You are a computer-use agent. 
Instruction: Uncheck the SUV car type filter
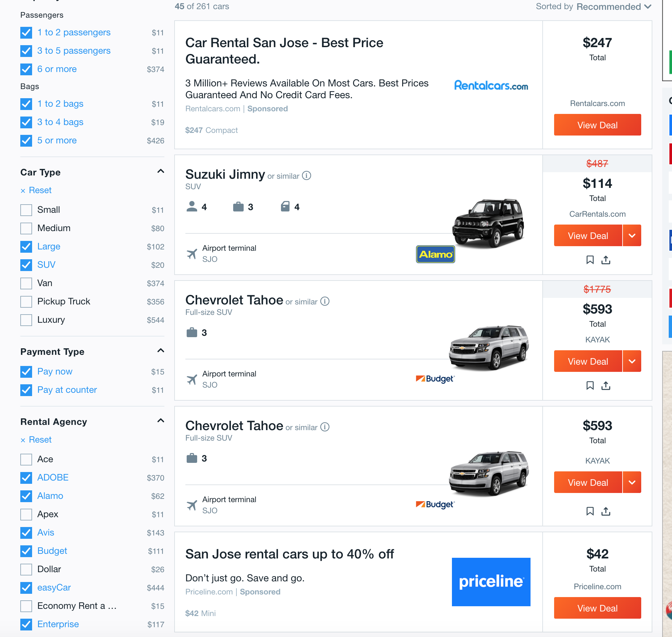pyautogui.click(x=26, y=265)
